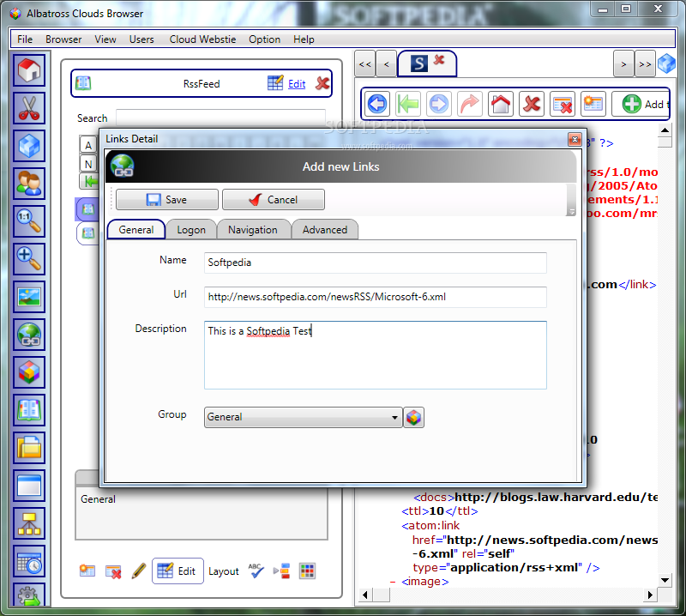Open the Option menu
Viewport: 686px width, 616px height.
[264, 39]
